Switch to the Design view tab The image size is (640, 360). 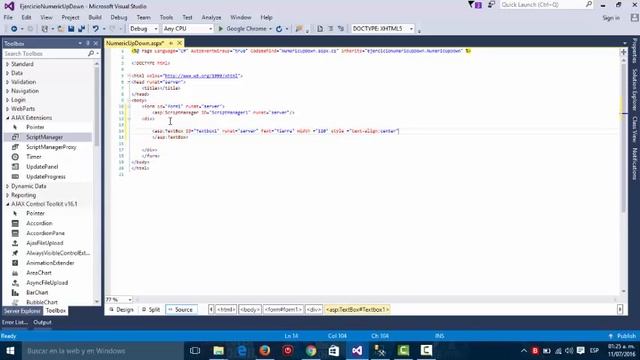click(x=122, y=310)
